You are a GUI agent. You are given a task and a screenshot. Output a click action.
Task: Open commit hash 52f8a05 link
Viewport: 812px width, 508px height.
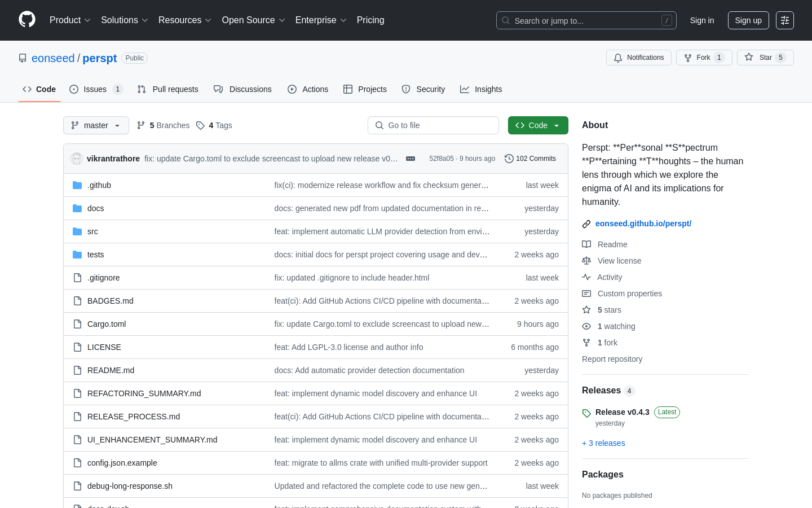point(442,159)
